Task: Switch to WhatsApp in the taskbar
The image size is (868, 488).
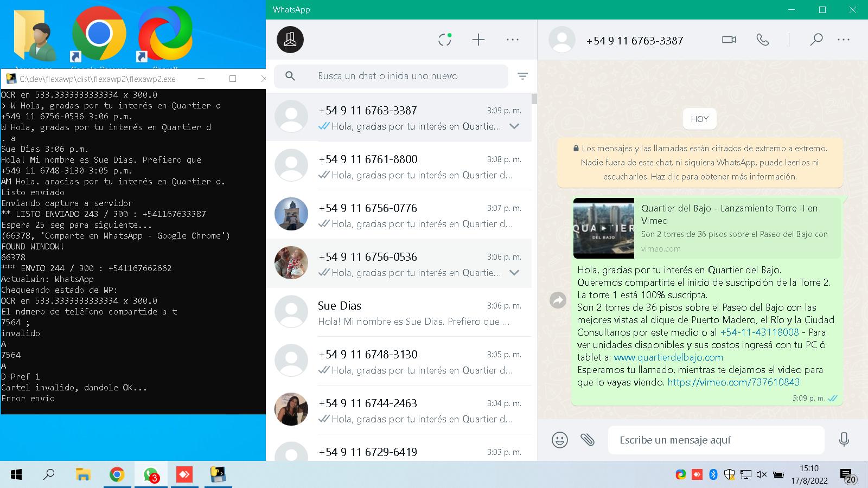Action: [x=151, y=475]
